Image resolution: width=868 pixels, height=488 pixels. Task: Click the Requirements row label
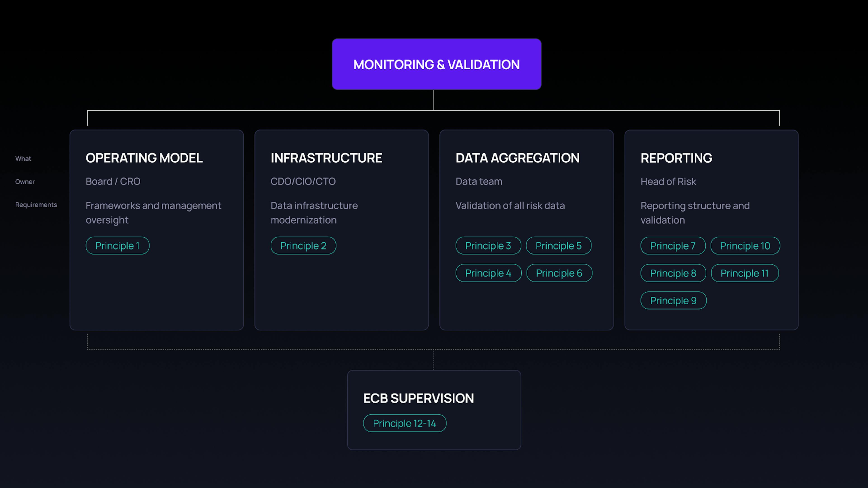click(36, 205)
